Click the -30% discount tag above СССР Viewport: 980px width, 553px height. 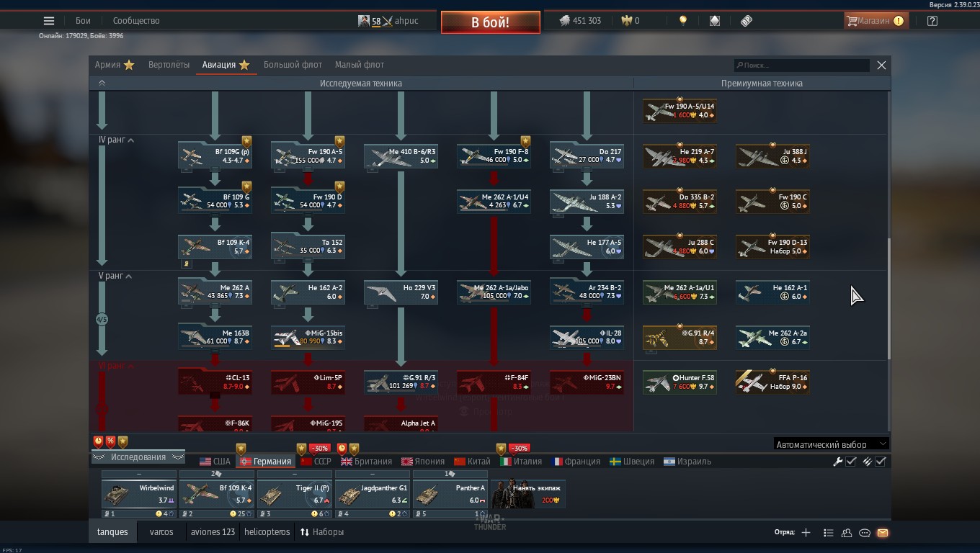[x=319, y=448]
